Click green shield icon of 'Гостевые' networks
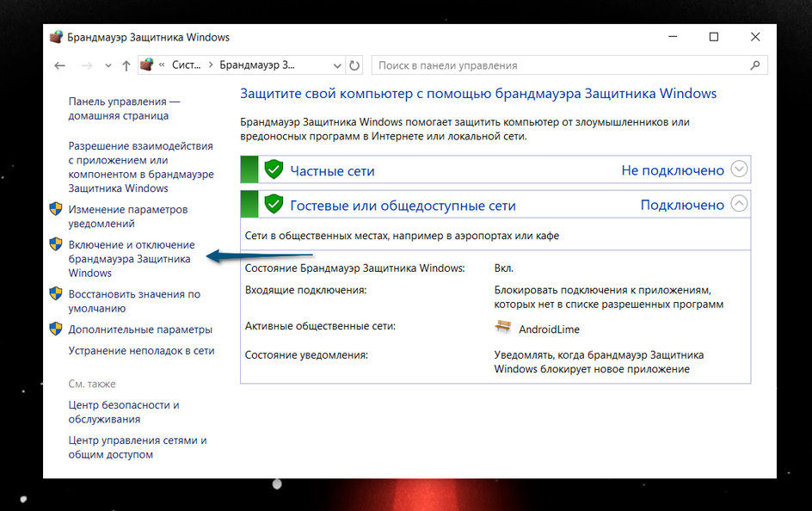Image resolution: width=812 pixels, height=511 pixels. pos(274,204)
